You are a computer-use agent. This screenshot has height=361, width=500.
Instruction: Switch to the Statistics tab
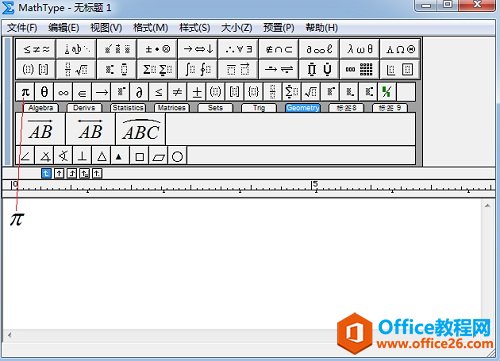pyautogui.click(x=128, y=108)
